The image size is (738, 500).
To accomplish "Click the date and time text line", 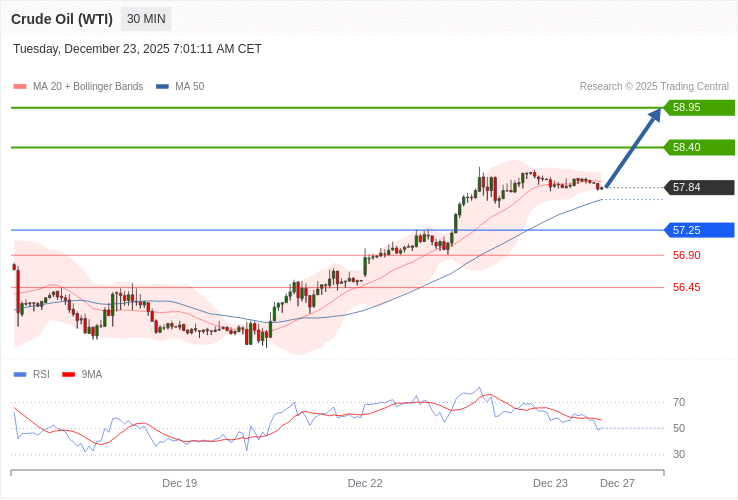I will [x=137, y=49].
